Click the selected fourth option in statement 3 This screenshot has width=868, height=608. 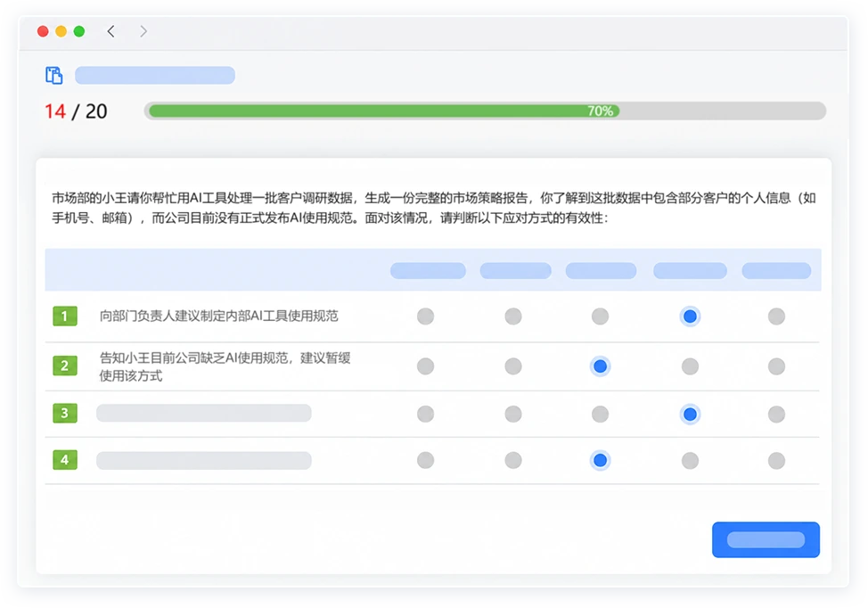click(690, 414)
